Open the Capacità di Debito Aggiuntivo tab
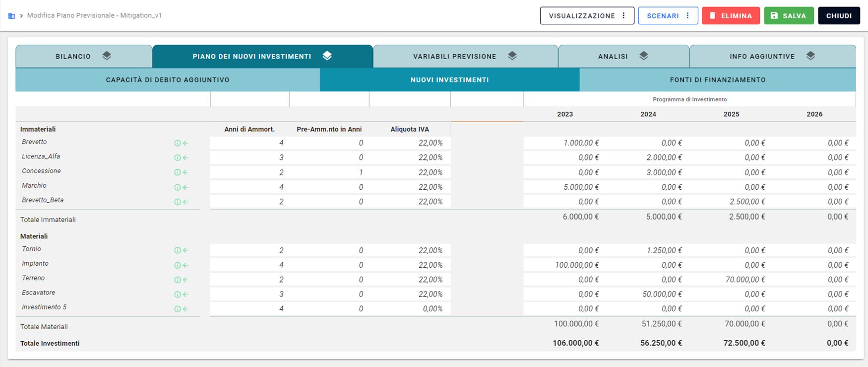 [168, 79]
